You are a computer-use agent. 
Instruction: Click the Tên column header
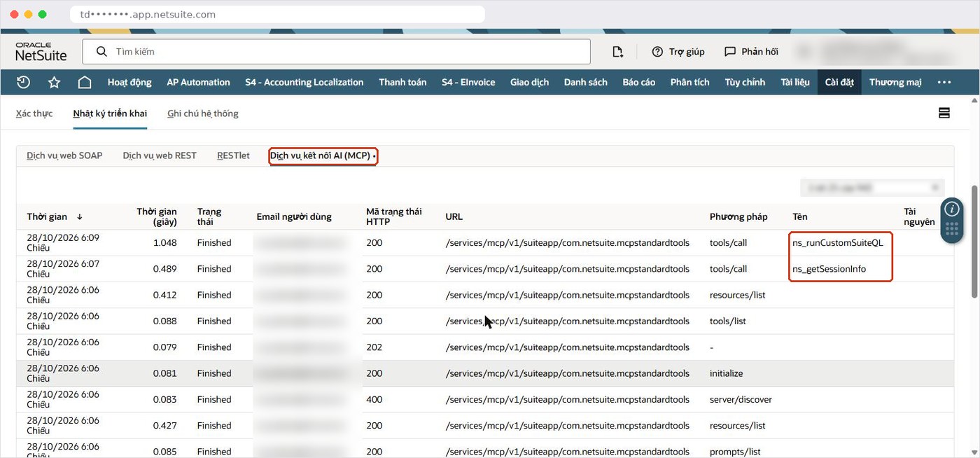pyautogui.click(x=800, y=217)
